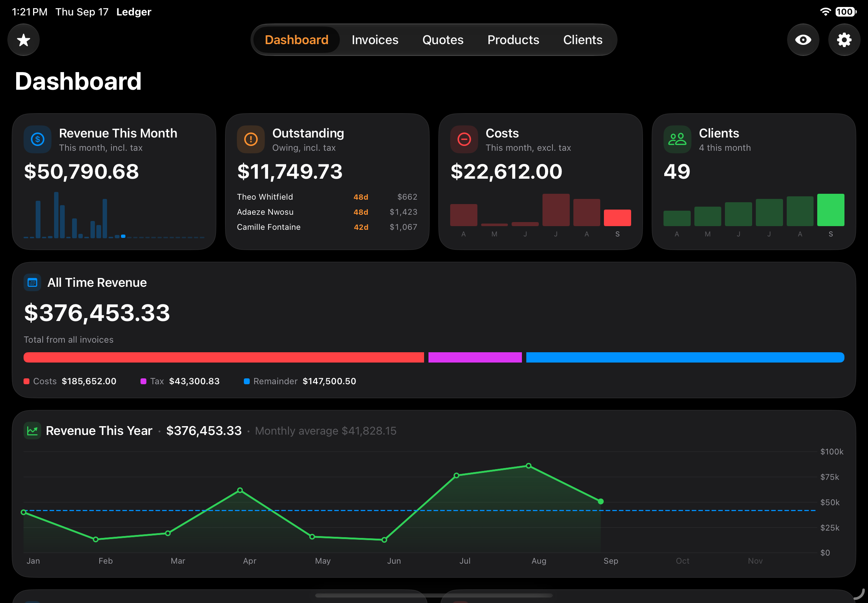Image resolution: width=868 pixels, height=603 pixels.
Task: Select the filled September data point
Action: pyautogui.click(x=601, y=502)
